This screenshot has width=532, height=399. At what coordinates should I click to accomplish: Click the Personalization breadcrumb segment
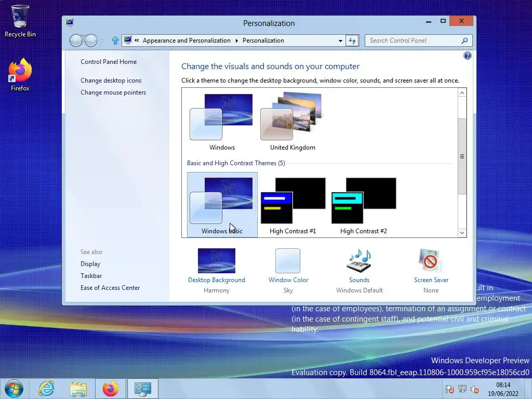263,41
